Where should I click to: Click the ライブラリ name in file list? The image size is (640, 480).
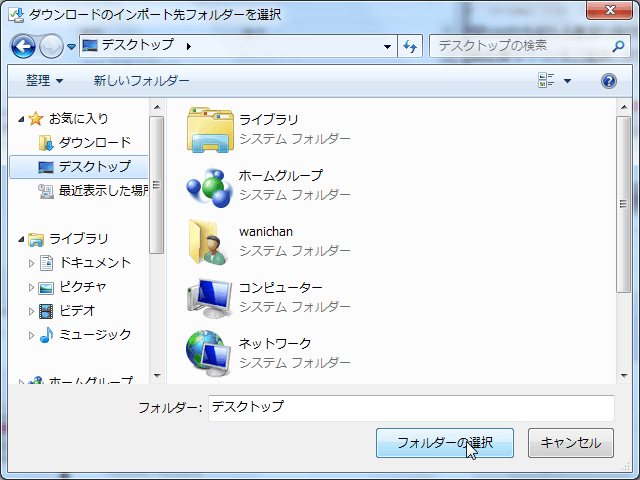[x=268, y=120]
